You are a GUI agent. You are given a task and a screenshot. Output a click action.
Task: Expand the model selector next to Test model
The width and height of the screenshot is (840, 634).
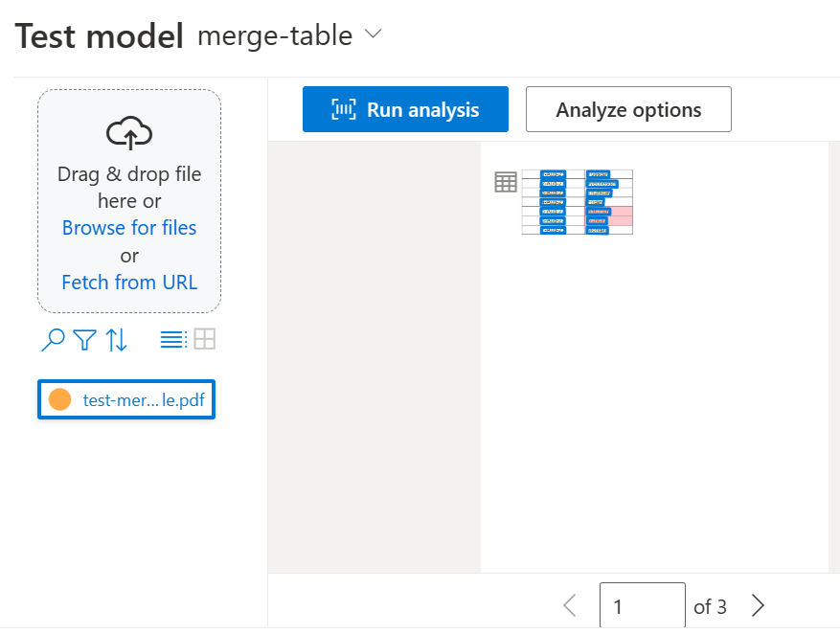tap(373, 34)
